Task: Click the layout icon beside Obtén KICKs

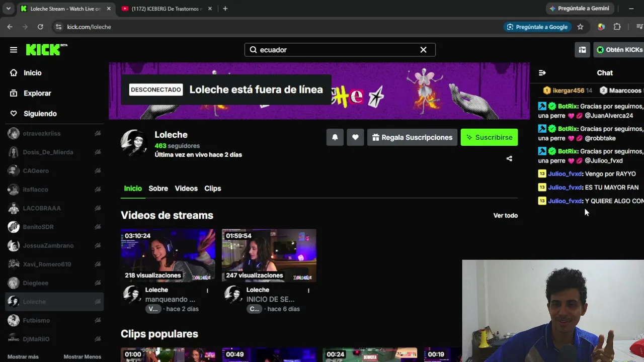Action: point(582,50)
